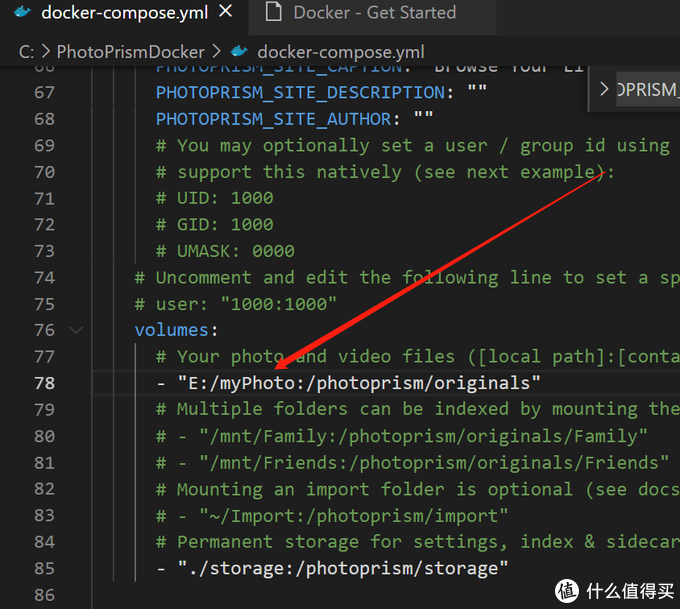Click the 'You may optionally set a user' comment
Viewport: 680px width, 609px height.
413,145
